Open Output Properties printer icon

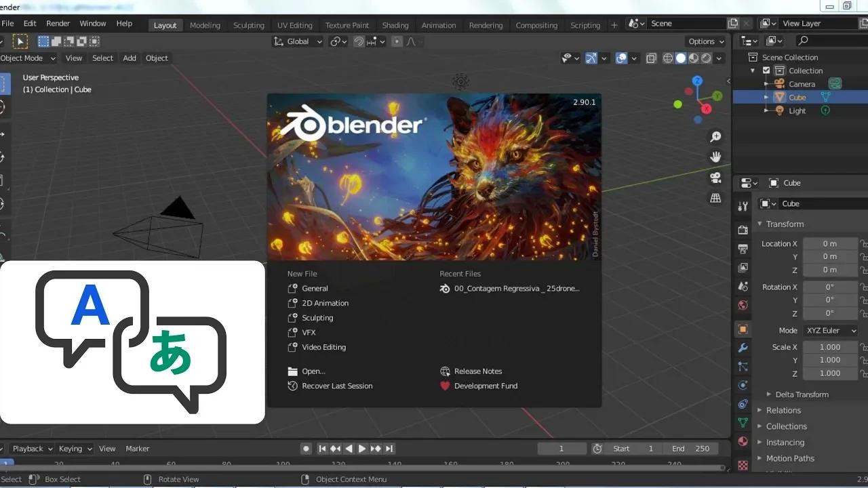coord(743,247)
